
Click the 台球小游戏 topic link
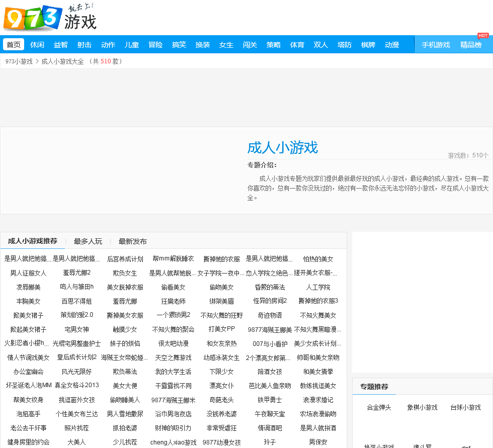(465, 407)
